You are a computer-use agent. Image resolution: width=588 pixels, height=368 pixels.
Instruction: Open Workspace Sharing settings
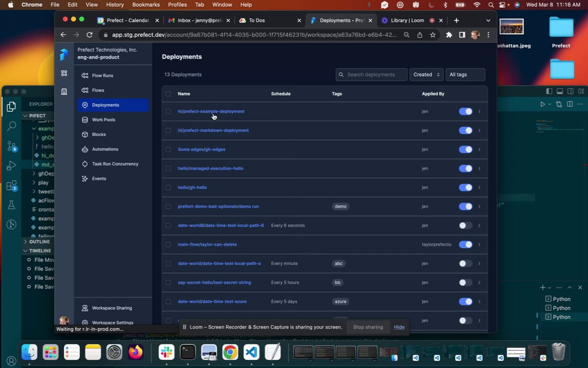[x=113, y=308]
